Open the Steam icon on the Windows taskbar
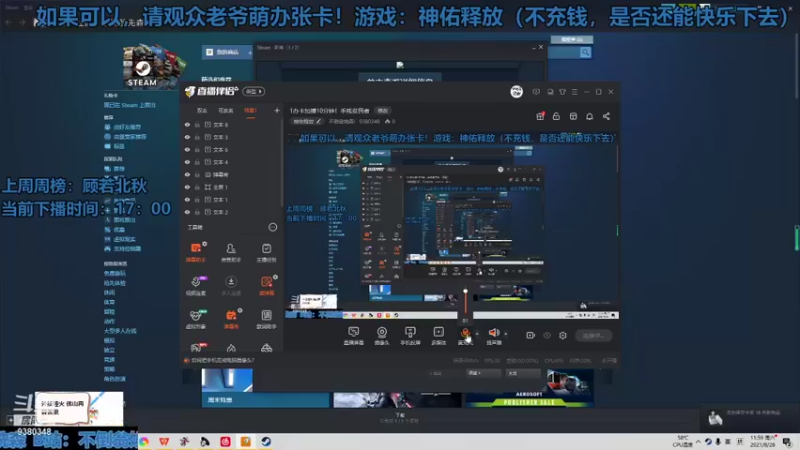This screenshot has width=800, height=450. [266, 442]
